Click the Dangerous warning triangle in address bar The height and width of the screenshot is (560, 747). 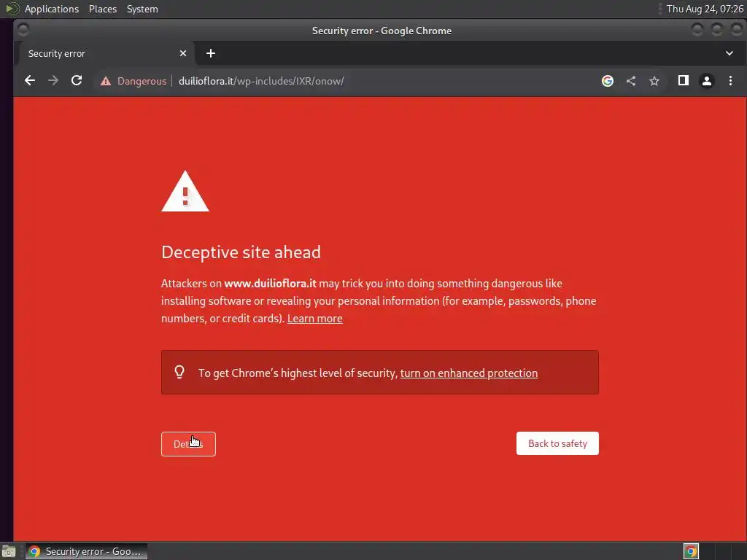pos(106,81)
